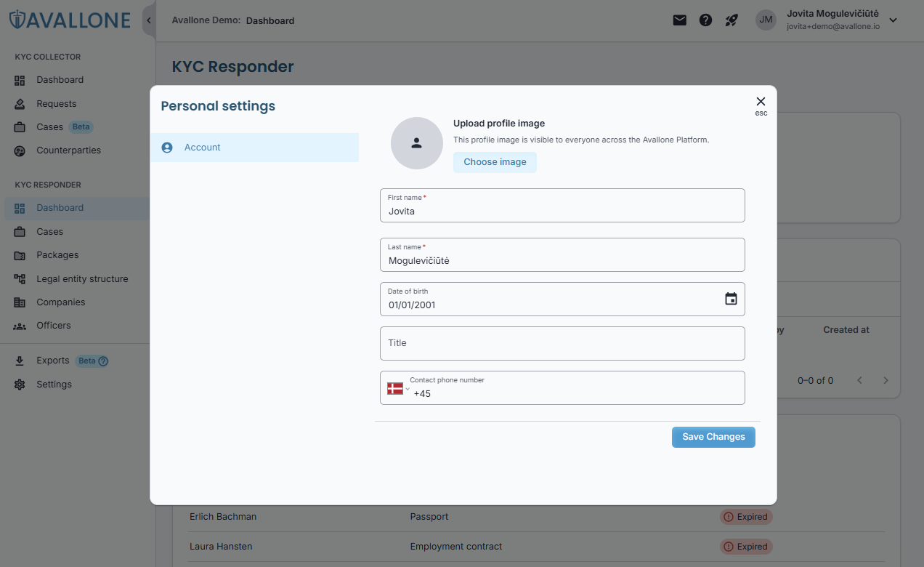
Task: Click the Contact phone number field
Action: point(562,388)
